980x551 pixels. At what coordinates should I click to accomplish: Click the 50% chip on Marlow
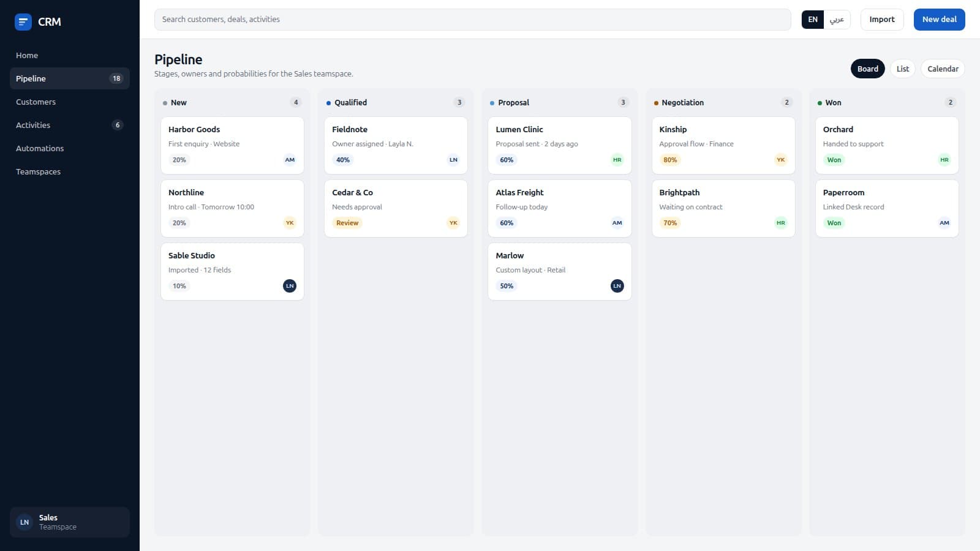[x=507, y=286]
